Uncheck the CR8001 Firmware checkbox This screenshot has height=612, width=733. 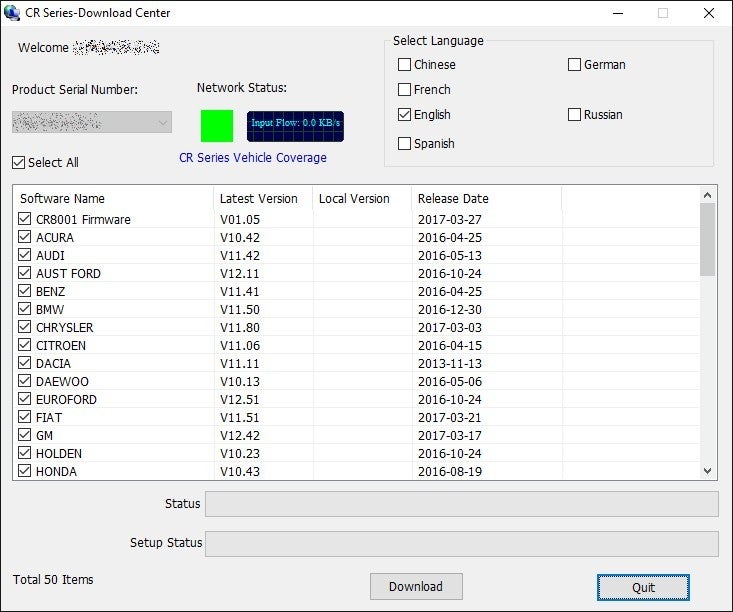click(24, 219)
